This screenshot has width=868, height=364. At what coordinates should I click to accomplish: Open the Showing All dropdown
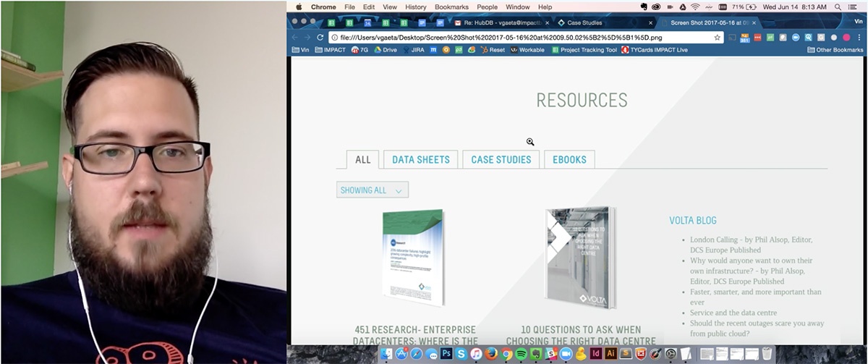(x=372, y=190)
